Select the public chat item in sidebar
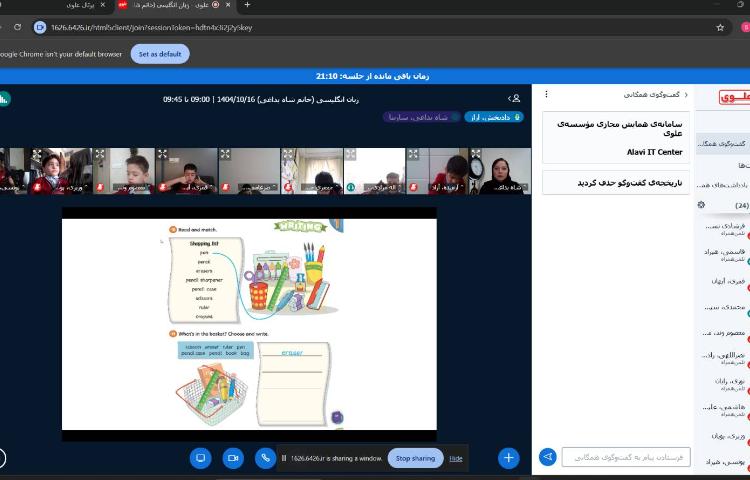Screen dimensions: 750x480 [722, 143]
